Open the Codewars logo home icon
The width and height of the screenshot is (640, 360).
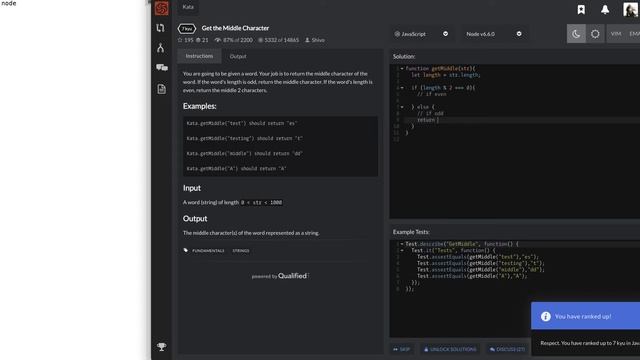tap(162, 8)
